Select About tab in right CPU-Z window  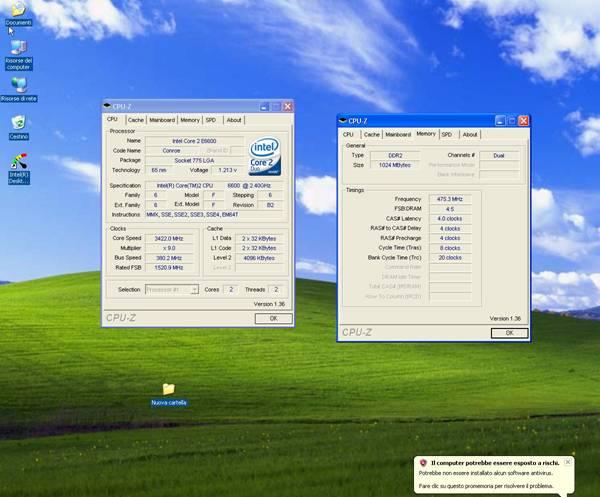click(x=469, y=134)
